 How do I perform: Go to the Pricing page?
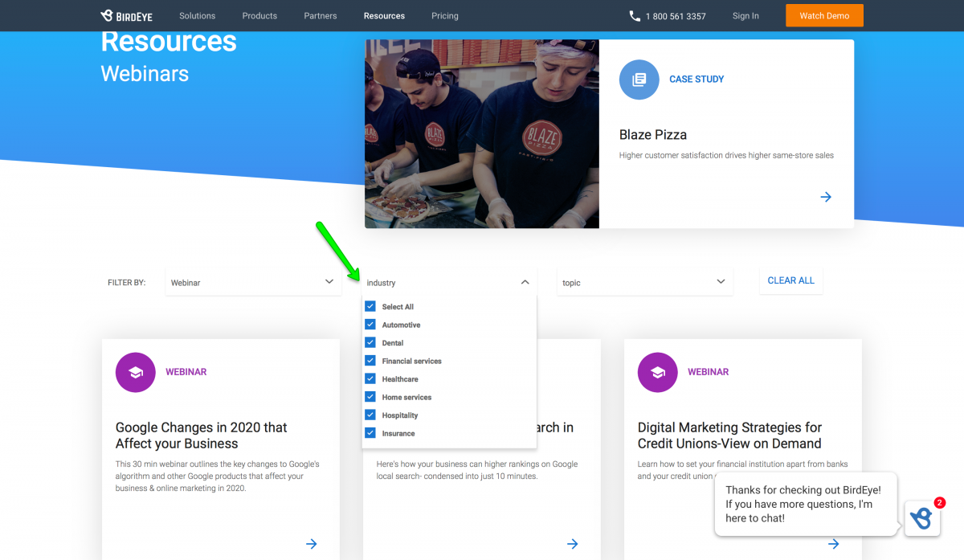click(x=445, y=16)
